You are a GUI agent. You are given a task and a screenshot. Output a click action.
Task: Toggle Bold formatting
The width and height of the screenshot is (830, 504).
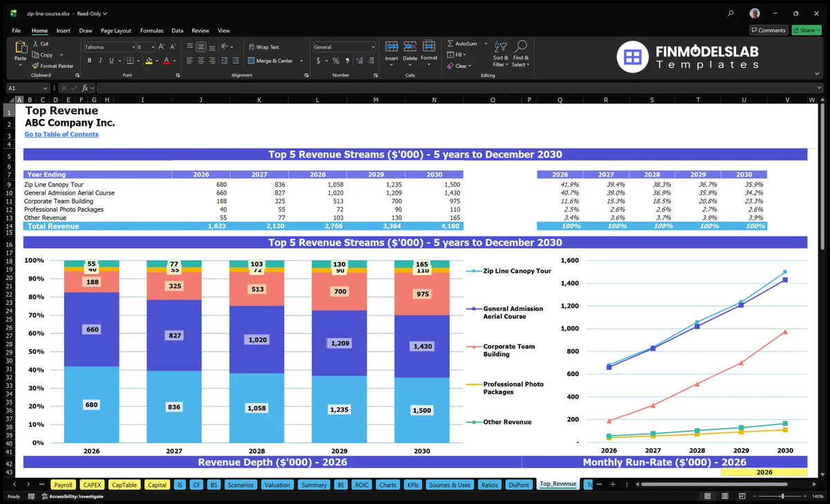pos(90,61)
